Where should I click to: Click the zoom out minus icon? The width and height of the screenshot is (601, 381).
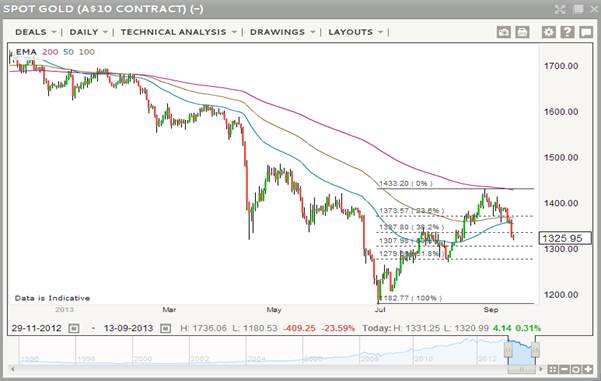point(564,370)
